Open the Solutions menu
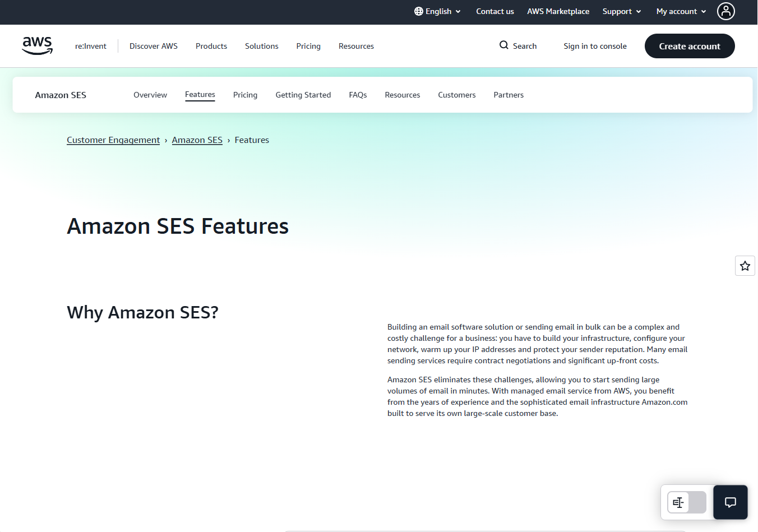Viewport: 758px width, 532px height. (x=261, y=46)
